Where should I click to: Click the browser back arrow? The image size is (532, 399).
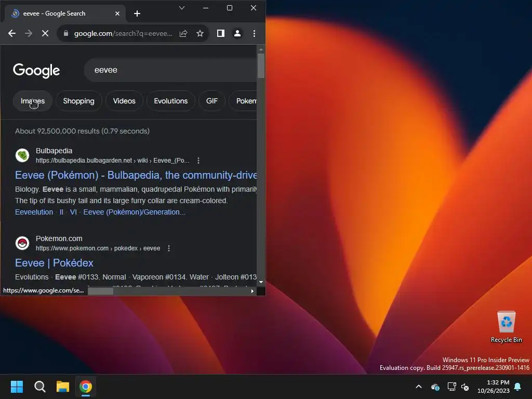click(12, 33)
